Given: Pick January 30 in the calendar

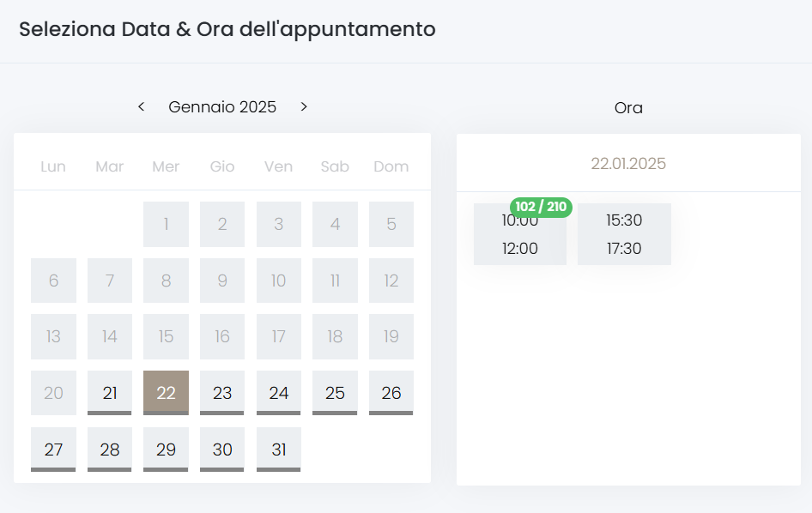Looking at the screenshot, I should coord(222,450).
